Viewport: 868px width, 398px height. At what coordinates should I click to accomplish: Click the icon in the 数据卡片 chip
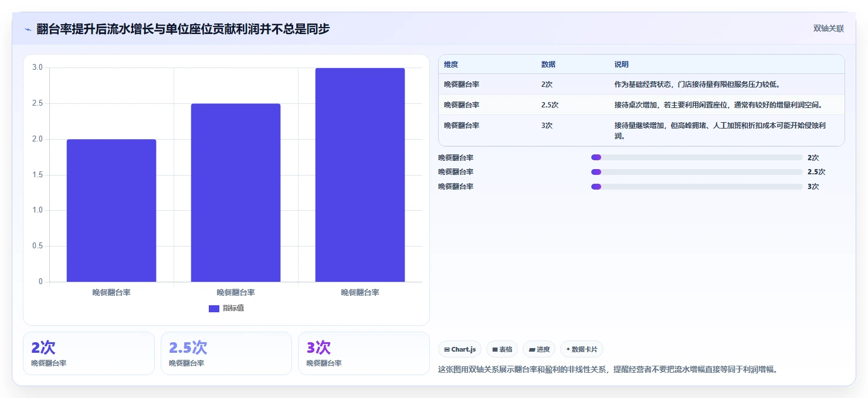(x=568, y=349)
